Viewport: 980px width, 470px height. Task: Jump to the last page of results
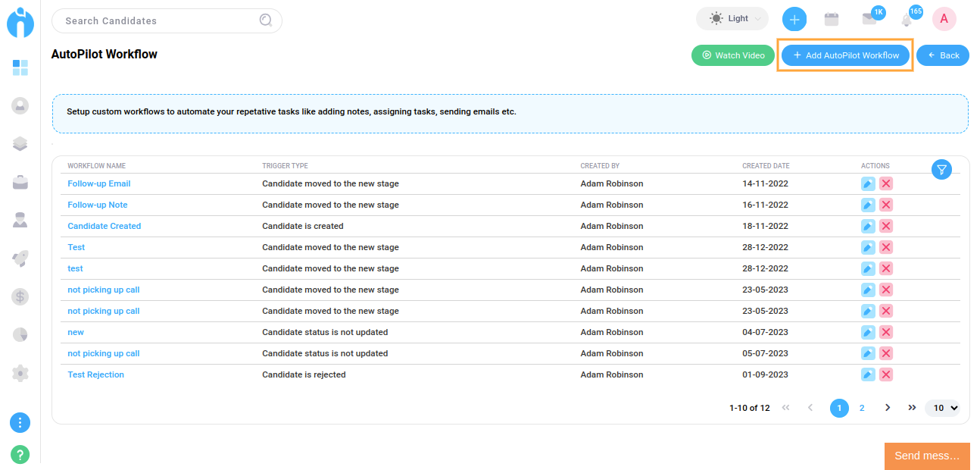912,408
